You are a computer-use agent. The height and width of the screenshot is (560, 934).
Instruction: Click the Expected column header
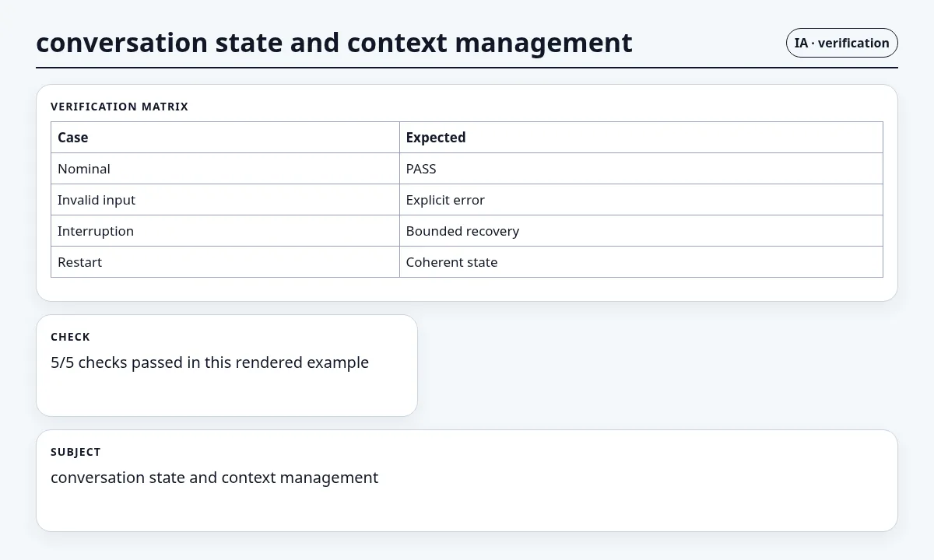641,138
